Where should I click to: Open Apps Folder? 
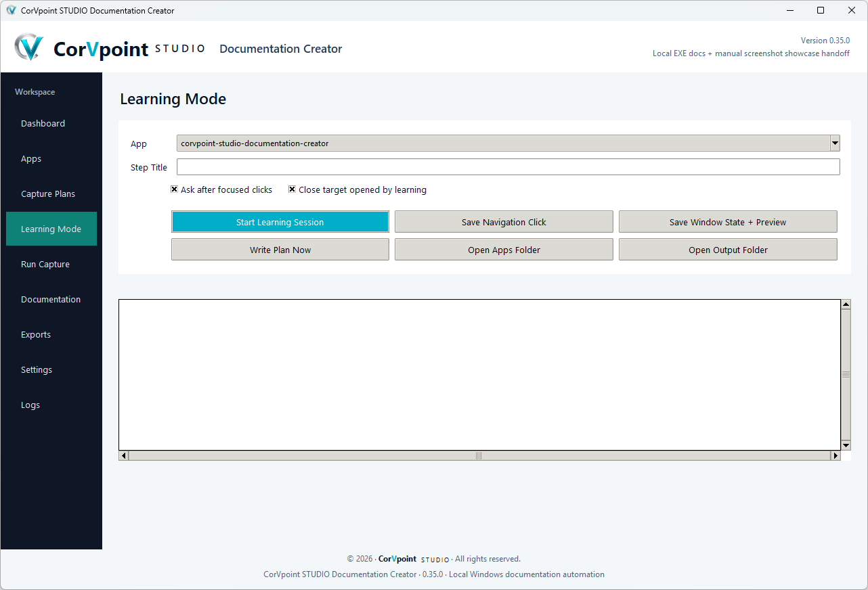504,250
